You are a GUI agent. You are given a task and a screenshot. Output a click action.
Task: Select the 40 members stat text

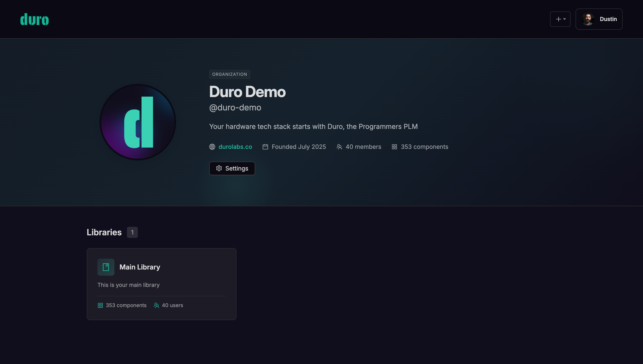(363, 147)
